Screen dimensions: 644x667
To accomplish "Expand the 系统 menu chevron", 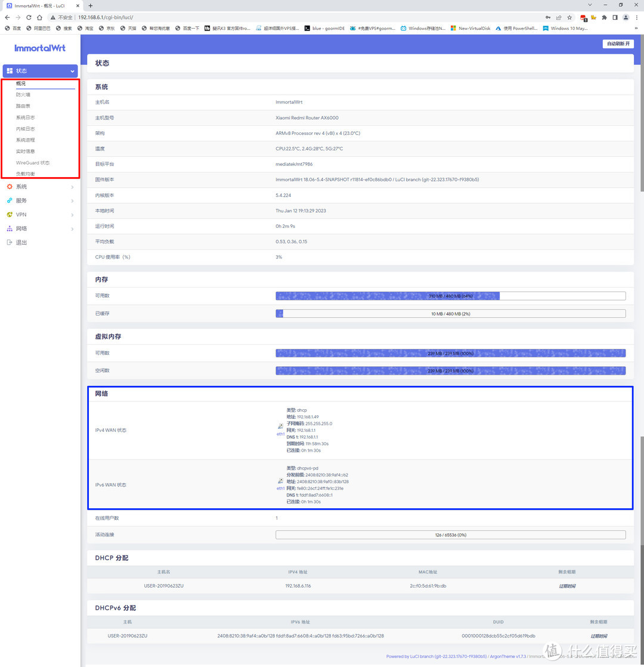I will pos(72,187).
